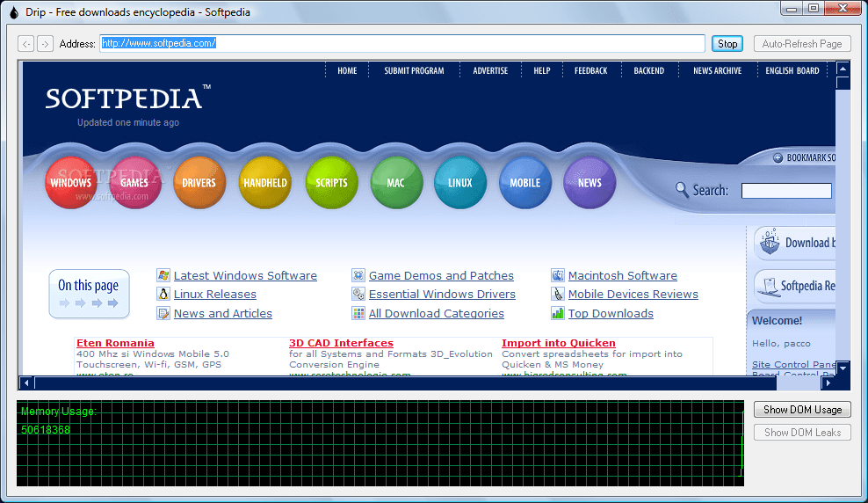Image resolution: width=868 pixels, height=503 pixels.
Task: Follow the Essential Windows Drivers link
Action: pyautogui.click(x=442, y=295)
